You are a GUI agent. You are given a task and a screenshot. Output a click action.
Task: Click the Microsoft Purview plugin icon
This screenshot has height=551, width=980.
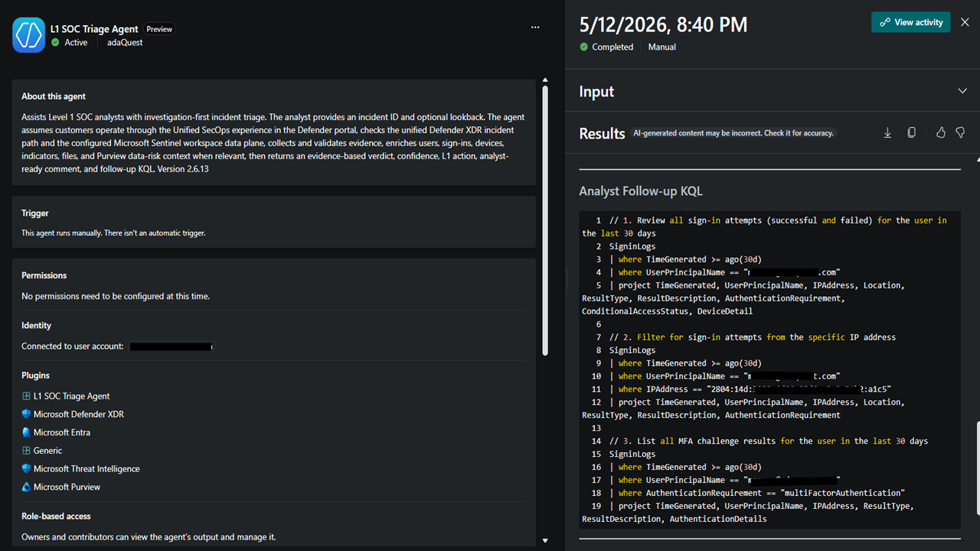point(26,487)
